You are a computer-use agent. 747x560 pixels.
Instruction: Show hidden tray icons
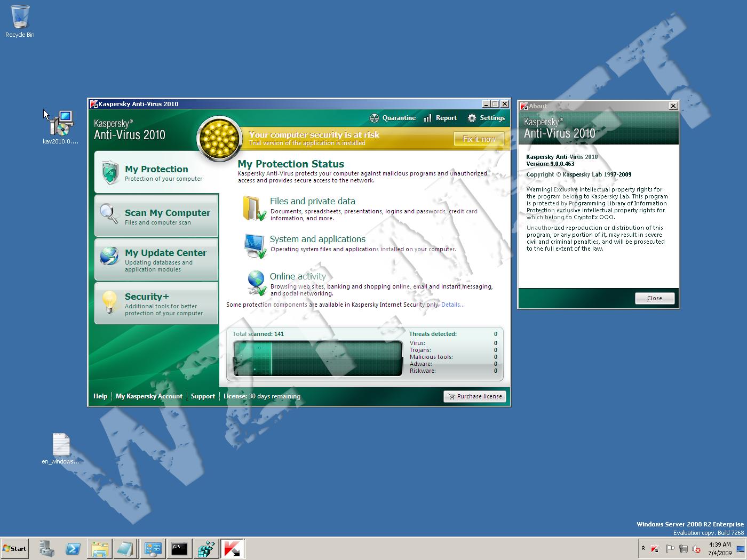coord(643,548)
